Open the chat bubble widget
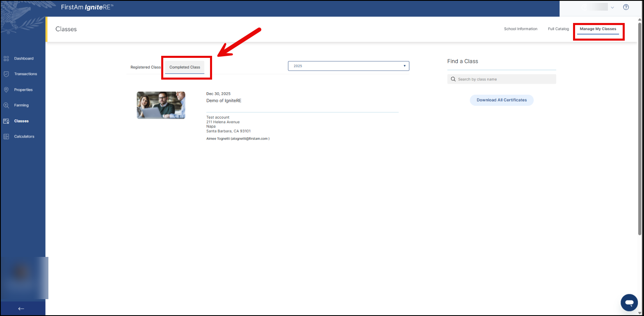644x316 pixels. tap(629, 303)
